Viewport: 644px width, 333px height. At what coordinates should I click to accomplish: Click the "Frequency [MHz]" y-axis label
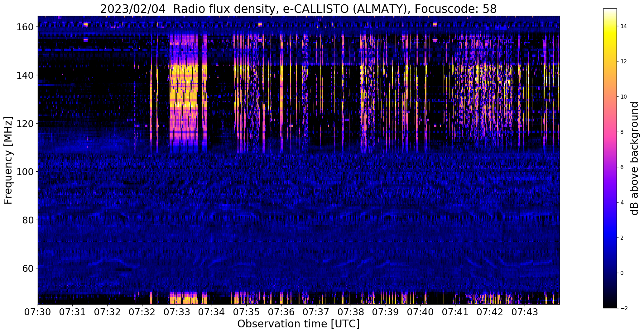(x=8, y=160)
